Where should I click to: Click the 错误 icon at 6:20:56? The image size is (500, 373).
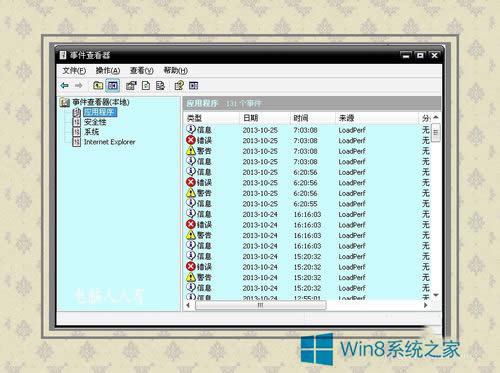pos(191,182)
